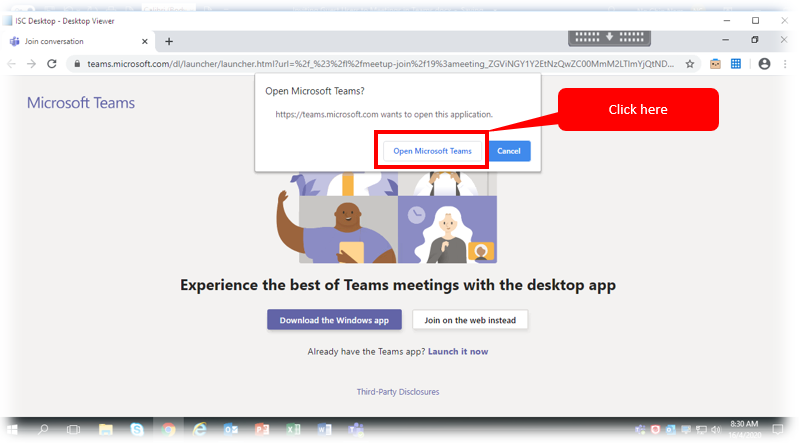Bookmark this page with the star icon

[690, 63]
